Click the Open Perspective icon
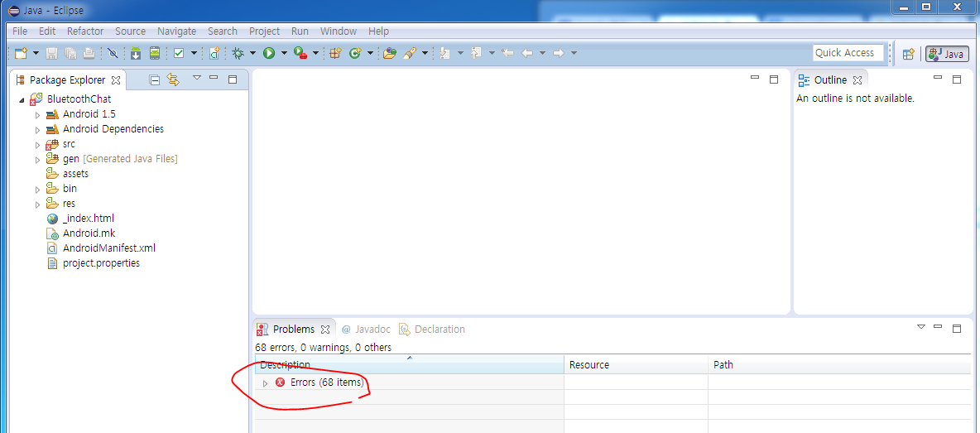Viewport: 980px width, 433px height. click(909, 54)
